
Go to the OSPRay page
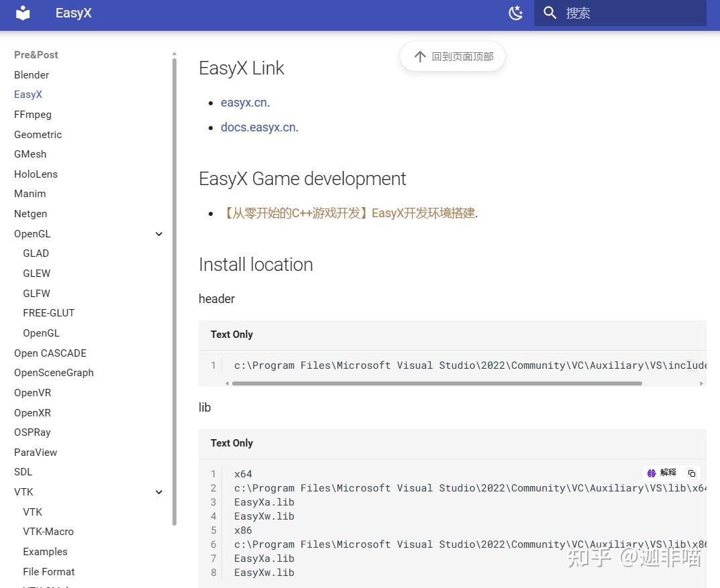coord(32,432)
